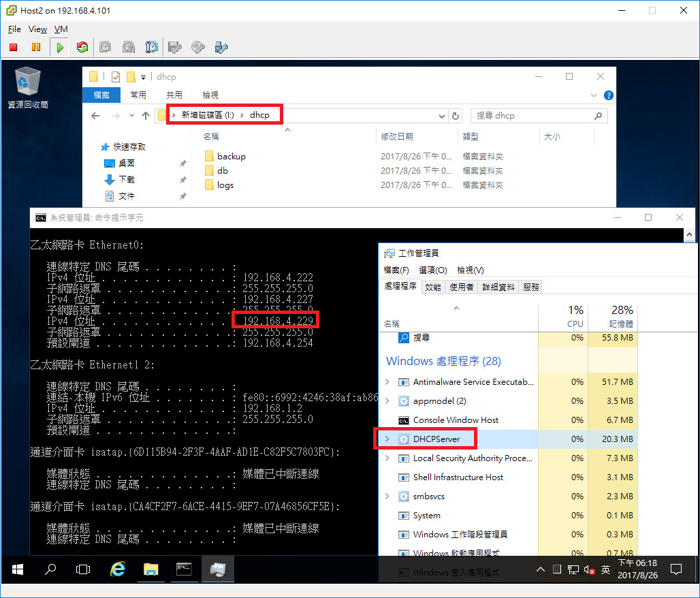Open the snapshot manager icon
The width and height of the screenshot is (700, 598).
point(152,47)
